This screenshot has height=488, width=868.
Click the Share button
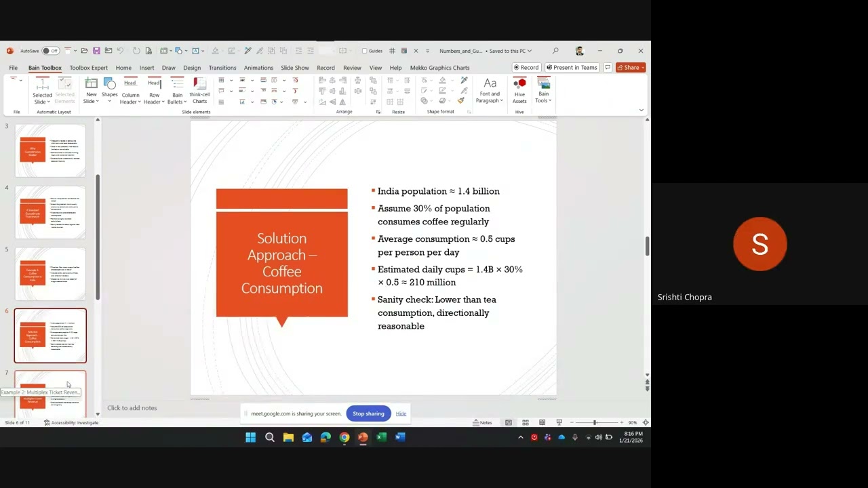[631, 68]
